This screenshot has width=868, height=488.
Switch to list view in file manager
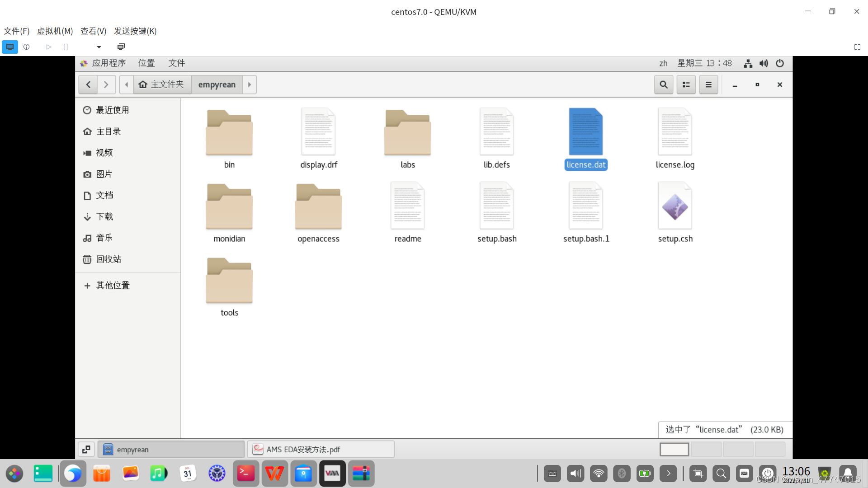click(x=686, y=84)
